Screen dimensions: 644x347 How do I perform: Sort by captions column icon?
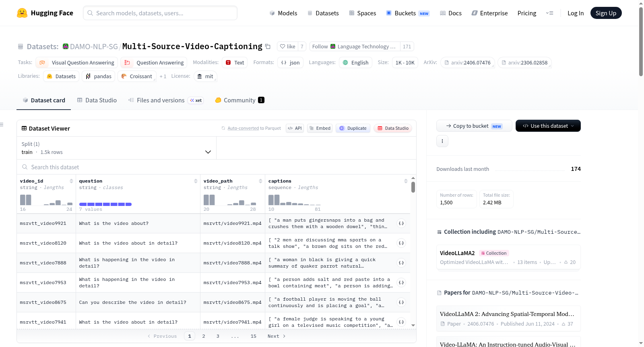[406, 181]
